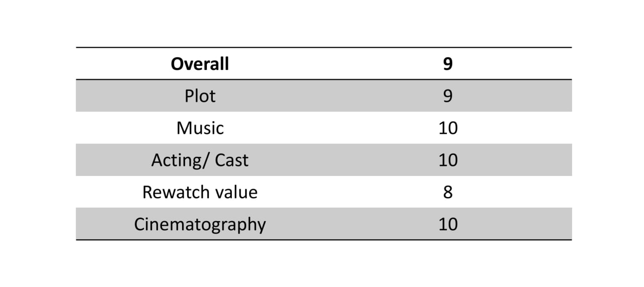Click the word Cast in the table
The image size is (644, 287).
point(231,160)
